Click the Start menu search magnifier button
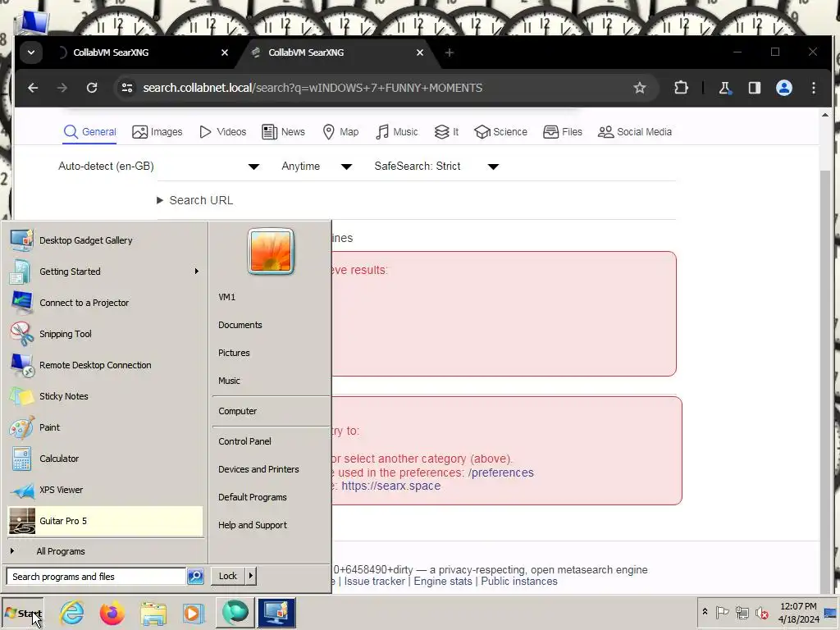Image resolution: width=840 pixels, height=630 pixels. [x=195, y=577]
